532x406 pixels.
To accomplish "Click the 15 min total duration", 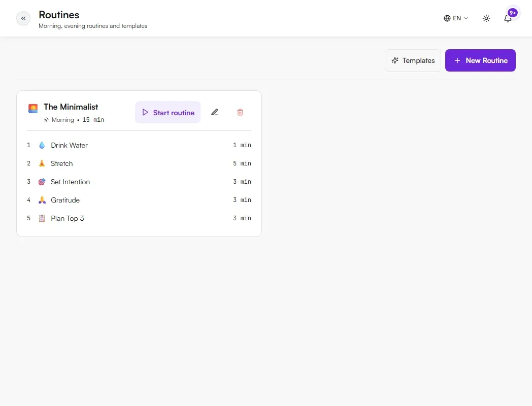I will coord(93,120).
